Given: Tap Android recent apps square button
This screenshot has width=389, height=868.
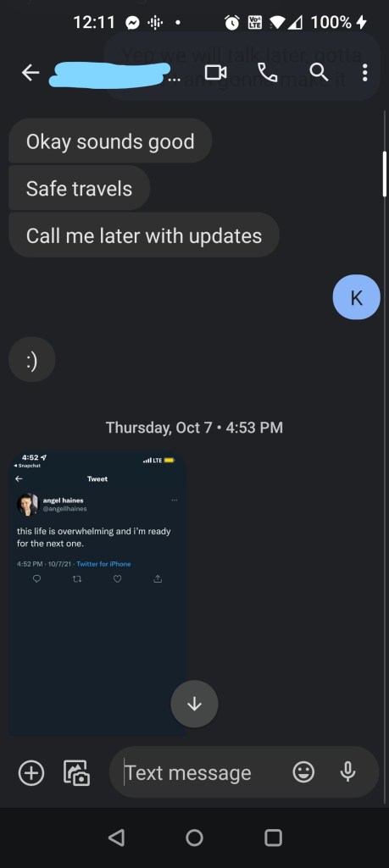Looking at the screenshot, I should pos(273,837).
